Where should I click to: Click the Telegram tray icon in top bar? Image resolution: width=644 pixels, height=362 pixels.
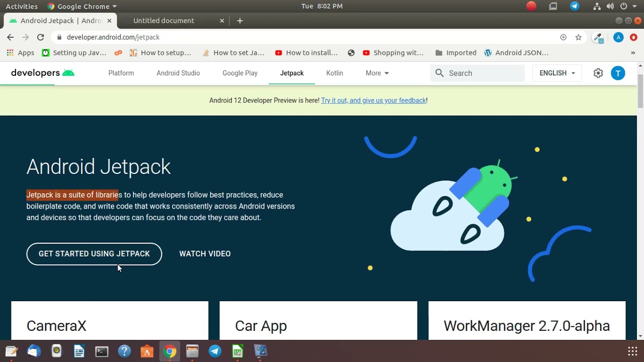click(x=575, y=6)
